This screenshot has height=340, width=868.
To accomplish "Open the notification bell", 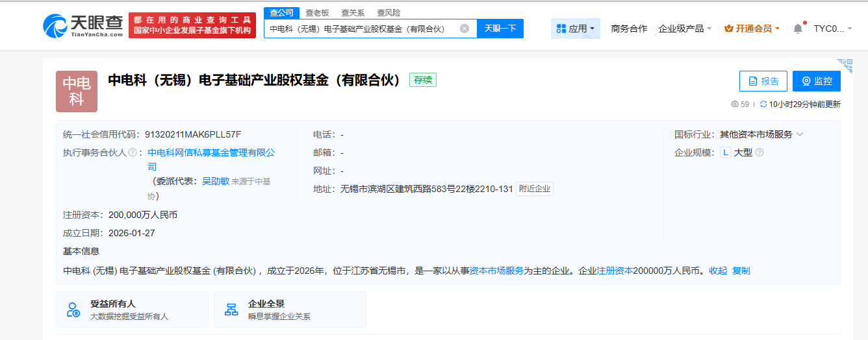I will [798, 29].
